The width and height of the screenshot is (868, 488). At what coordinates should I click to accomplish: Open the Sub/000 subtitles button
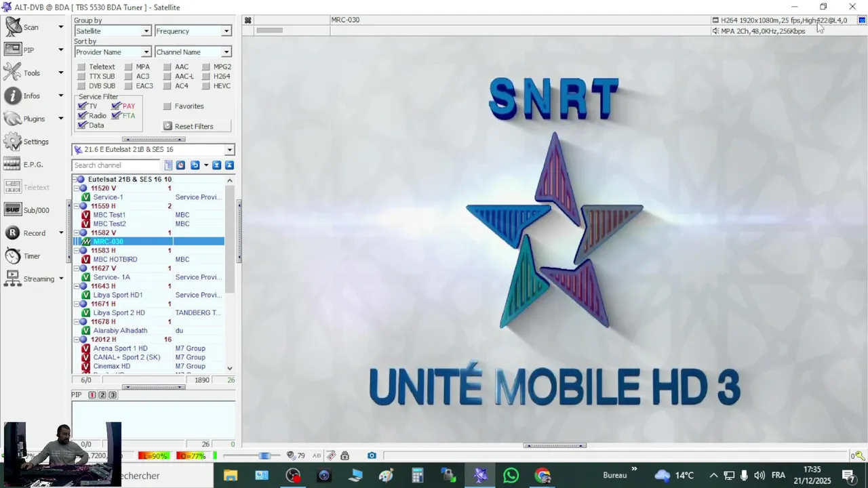pyautogui.click(x=27, y=210)
